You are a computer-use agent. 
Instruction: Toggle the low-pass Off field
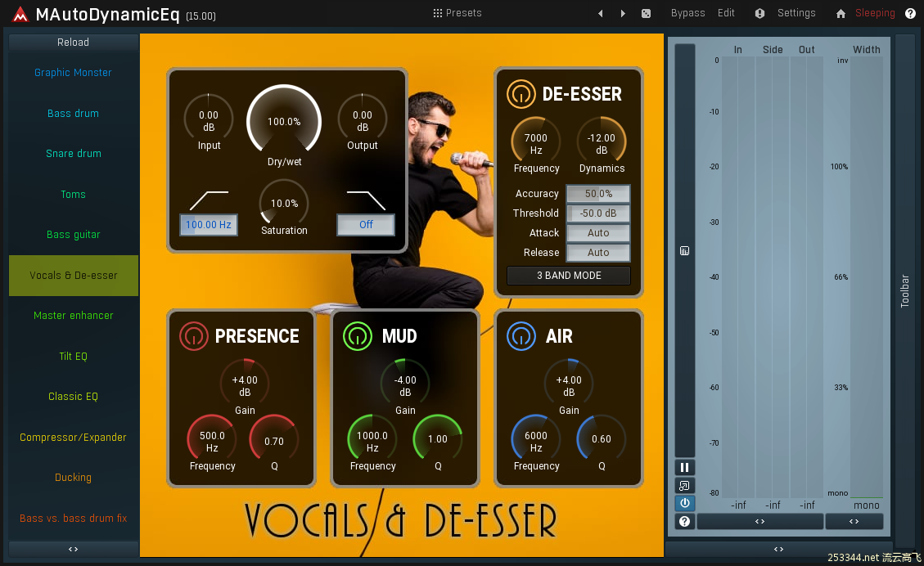[x=366, y=224]
